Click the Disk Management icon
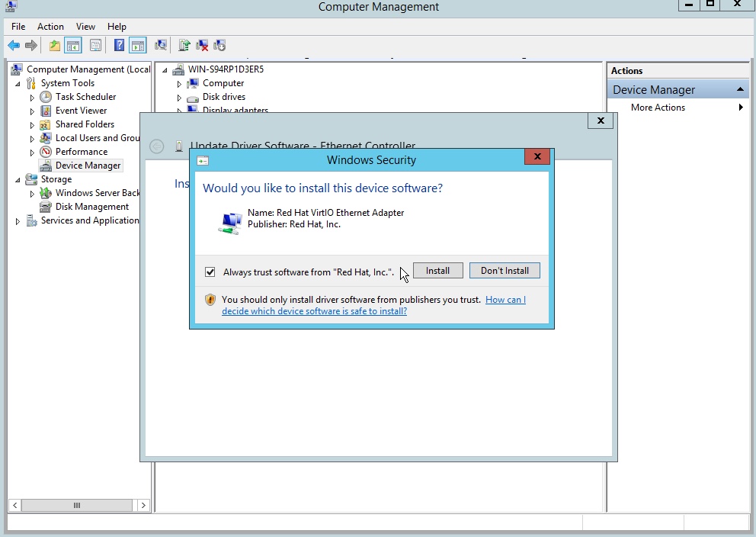 click(45, 207)
